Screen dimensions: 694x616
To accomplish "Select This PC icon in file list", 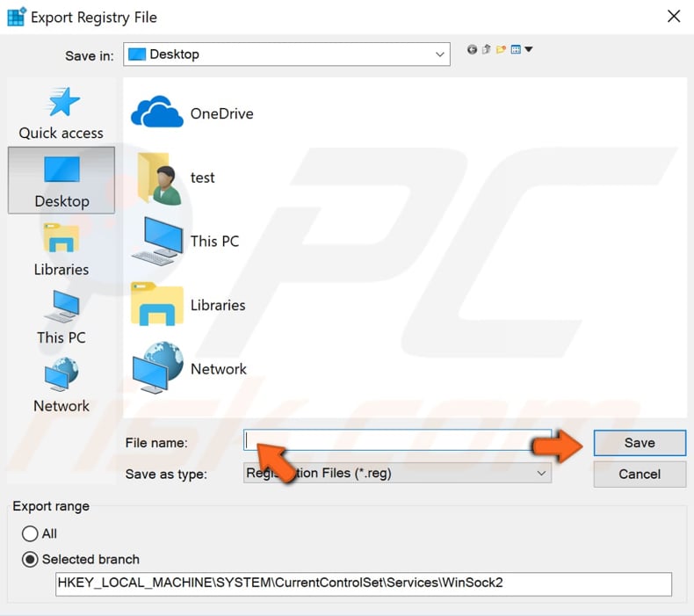I will [157, 242].
